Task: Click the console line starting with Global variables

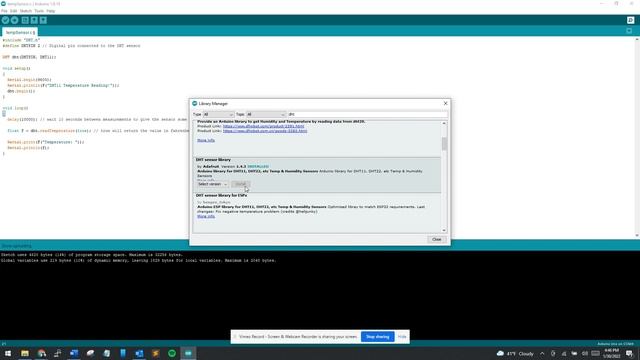Action: 138,260
